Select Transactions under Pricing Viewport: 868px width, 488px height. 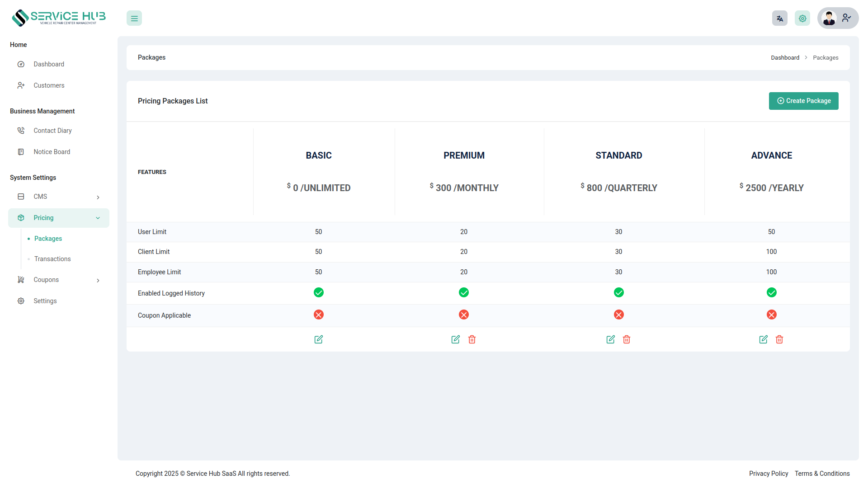[52, 259]
